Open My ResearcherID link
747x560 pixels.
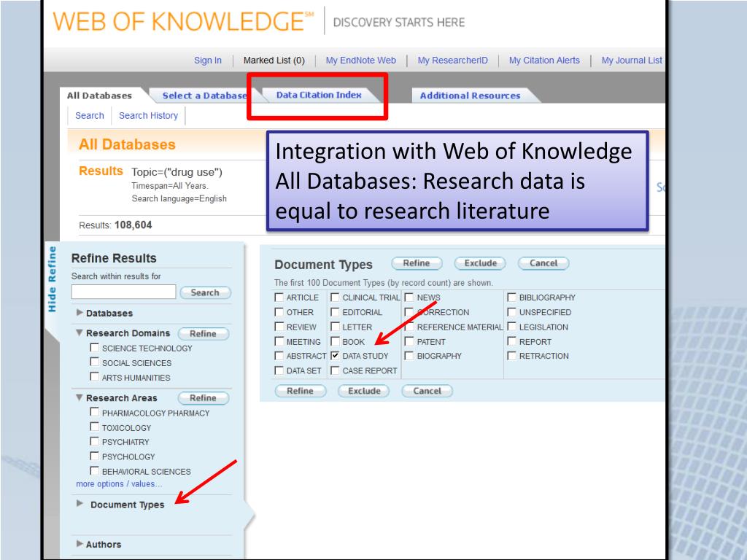click(452, 61)
